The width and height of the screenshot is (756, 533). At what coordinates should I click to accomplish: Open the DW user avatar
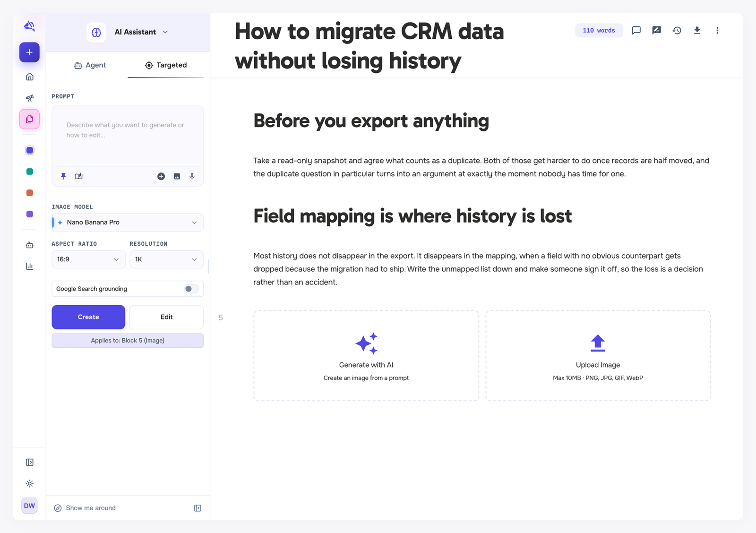[29, 506]
